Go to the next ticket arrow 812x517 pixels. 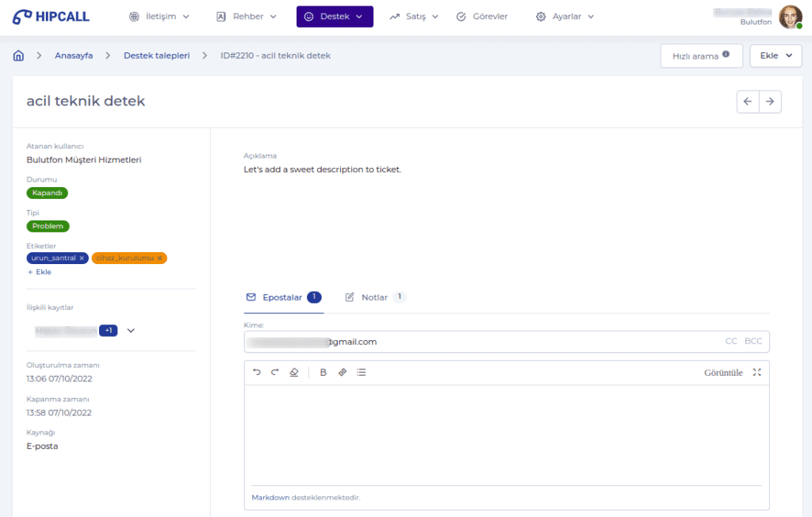[x=770, y=101]
